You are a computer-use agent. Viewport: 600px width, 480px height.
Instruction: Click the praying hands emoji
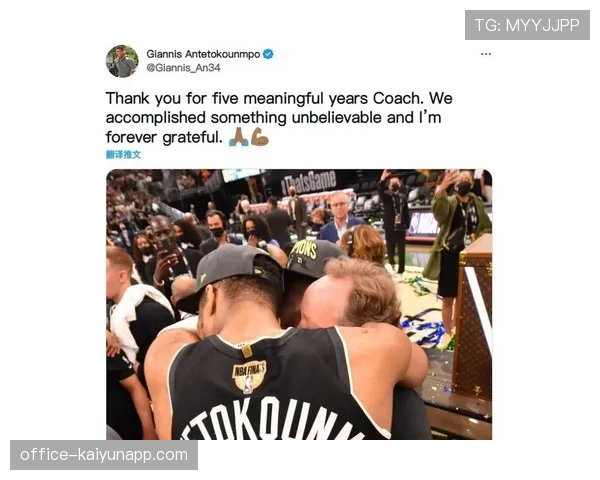239,137
